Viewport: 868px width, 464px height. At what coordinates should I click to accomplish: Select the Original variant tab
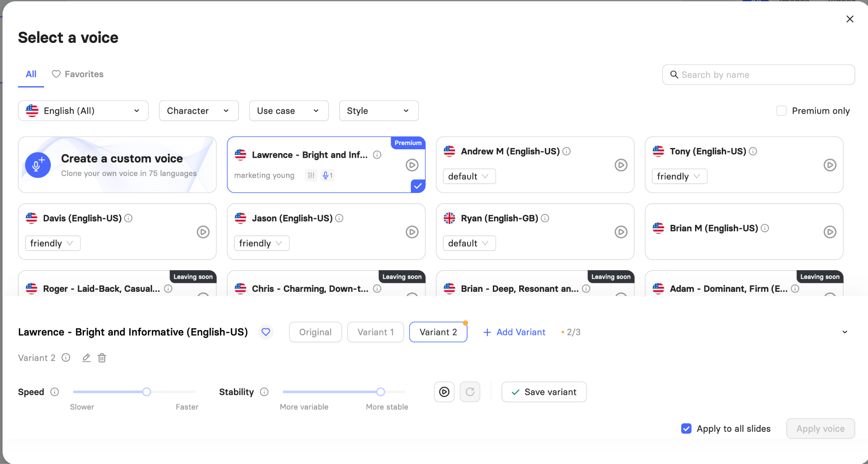(x=315, y=332)
